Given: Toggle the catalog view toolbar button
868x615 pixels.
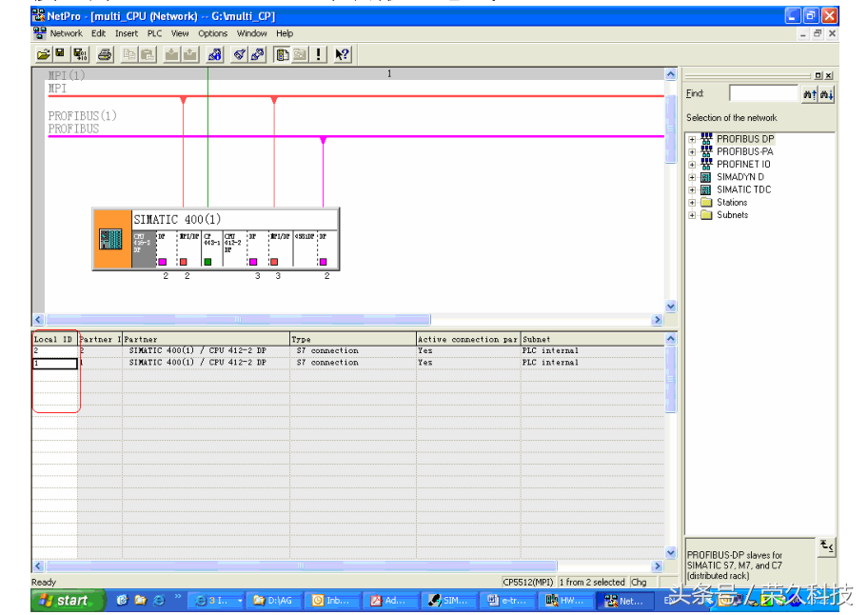Looking at the screenshot, I should click(282, 54).
